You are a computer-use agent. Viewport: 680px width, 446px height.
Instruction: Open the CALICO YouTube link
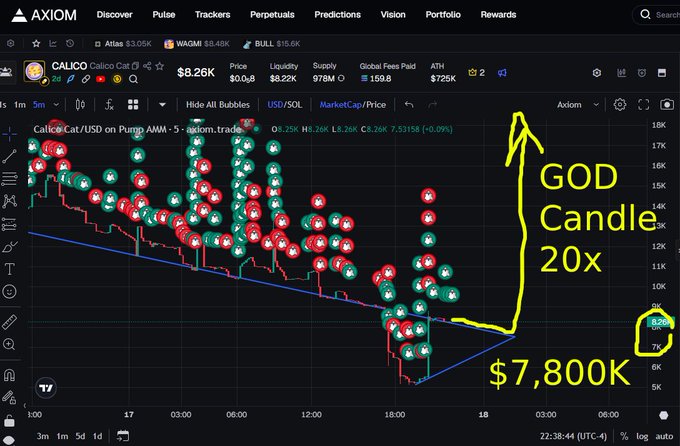(101, 79)
